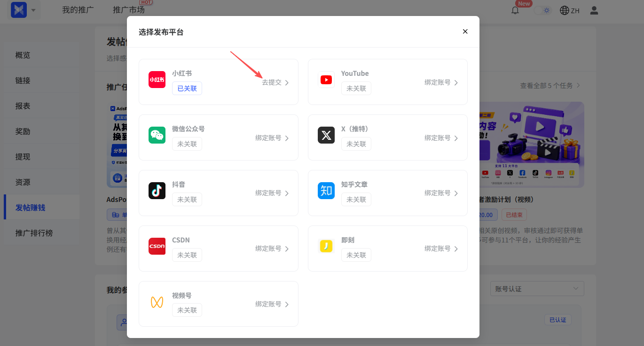
Task: Select 提现 in sidebar
Action: 41,157
